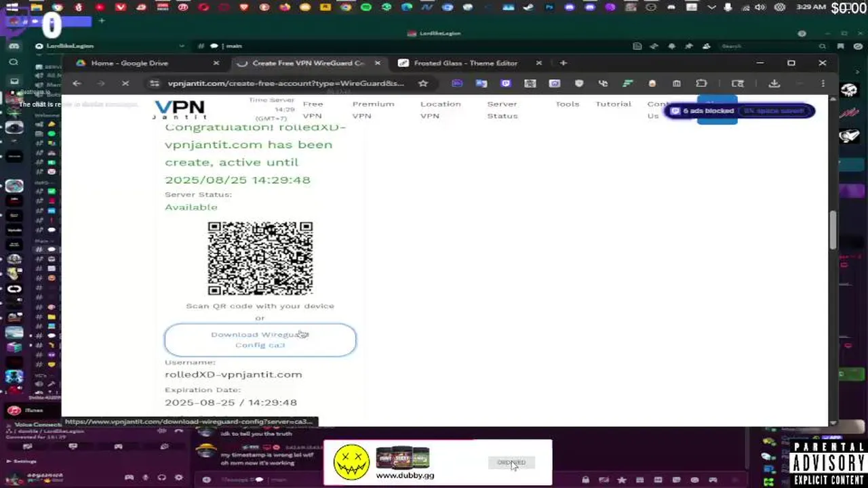Add new Discord tab with plus
This screenshot has width=868, height=488.
[x=101, y=21]
